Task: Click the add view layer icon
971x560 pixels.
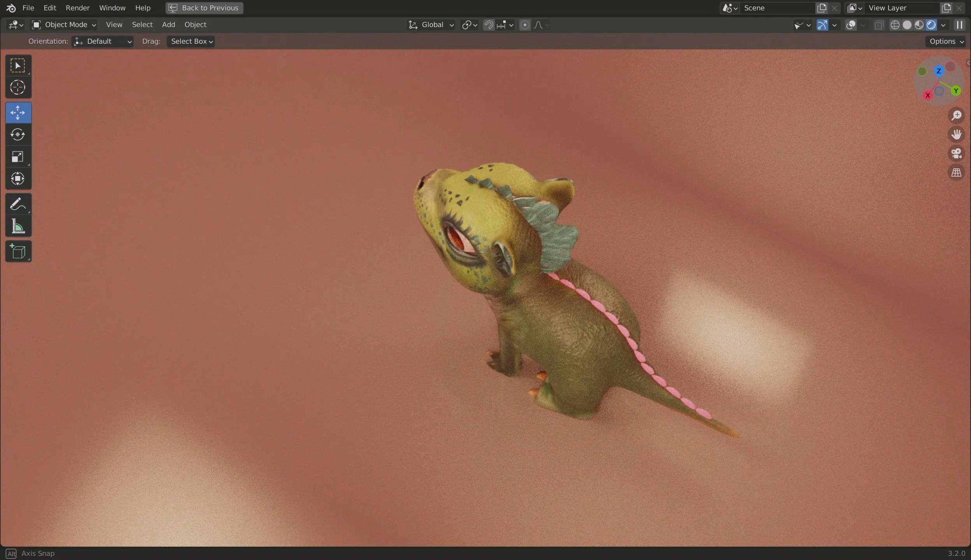Action: pyautogui.click(x=946, y=8)
